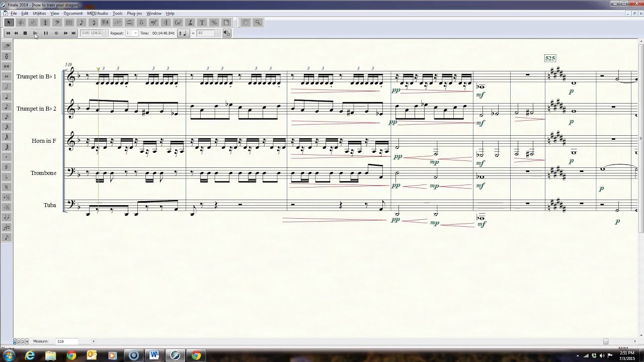Click the Windows Start button
644x362 pixels.
(9, 355)
